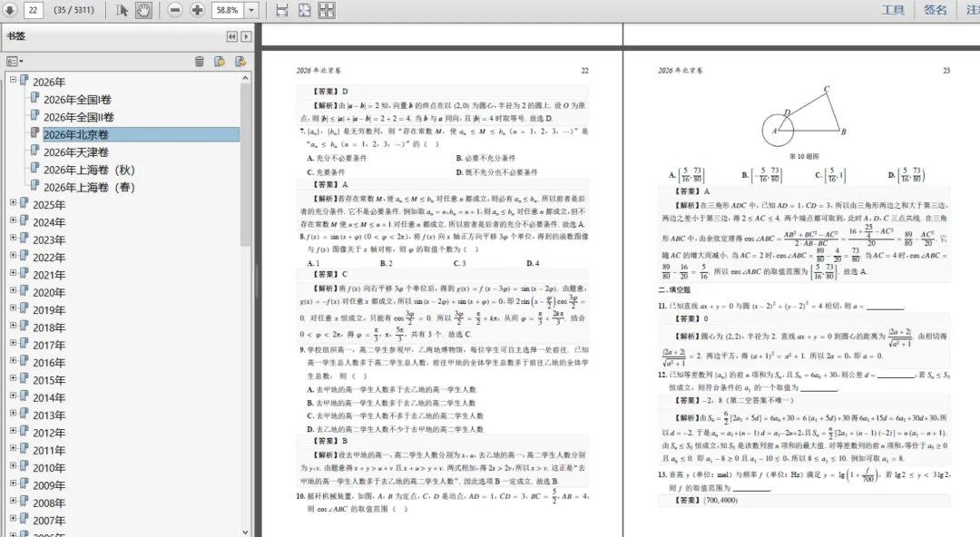Click the bookmark icon beside the trash can
The height and width of the screenshot is (537, 980).
(220, 62)
